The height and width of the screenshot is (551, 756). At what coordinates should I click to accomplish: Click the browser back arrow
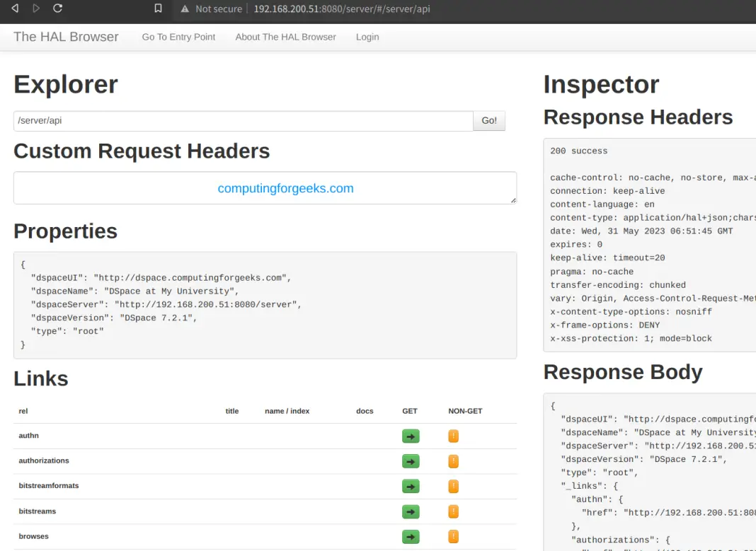[x=15, y=8]
